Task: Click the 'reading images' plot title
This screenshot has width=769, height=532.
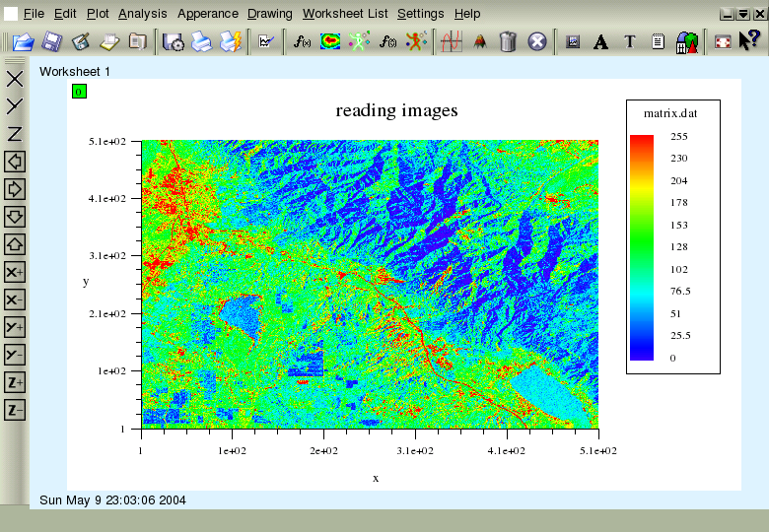Action: pos(396,110)
